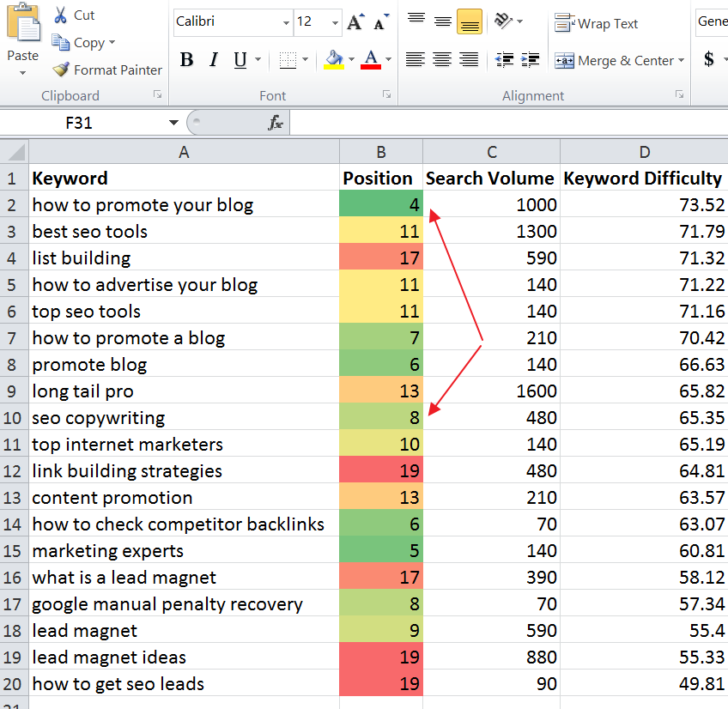The width and height of the screenshot is (728, 709).
Task: Toggle bold formatting
Action: point(186,59)
